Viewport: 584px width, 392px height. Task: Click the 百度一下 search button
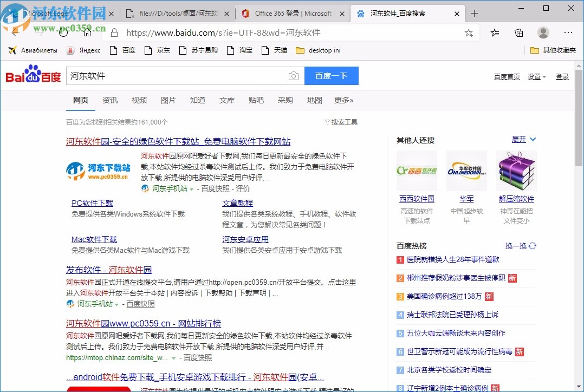[331, 76]
